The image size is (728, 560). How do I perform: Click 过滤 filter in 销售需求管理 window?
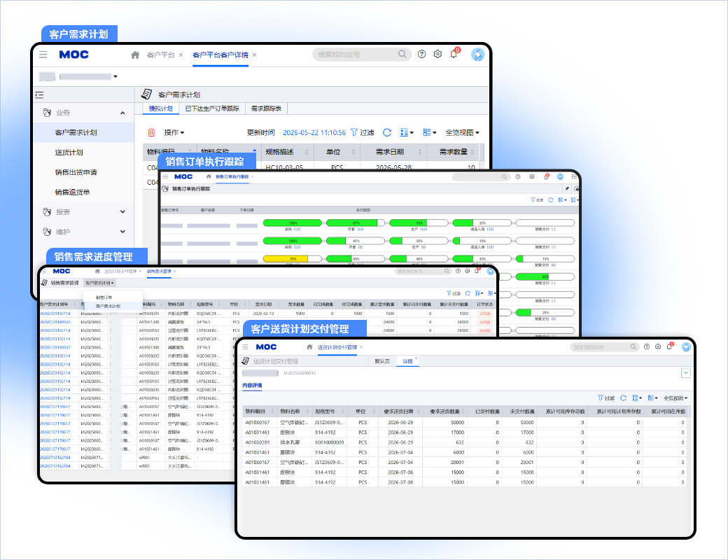(x=454, y=293)
